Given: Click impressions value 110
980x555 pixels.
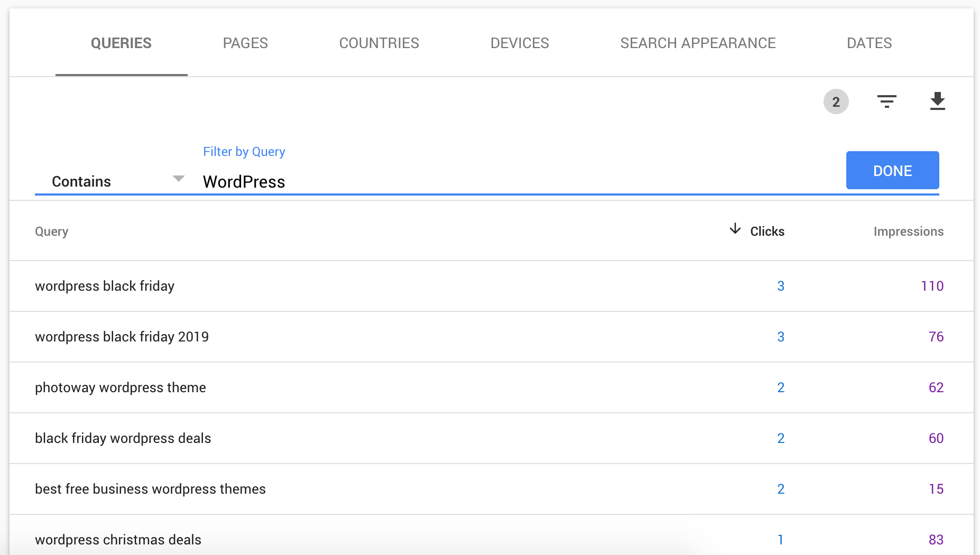Looking at the screenshot, I should (932, 286).
